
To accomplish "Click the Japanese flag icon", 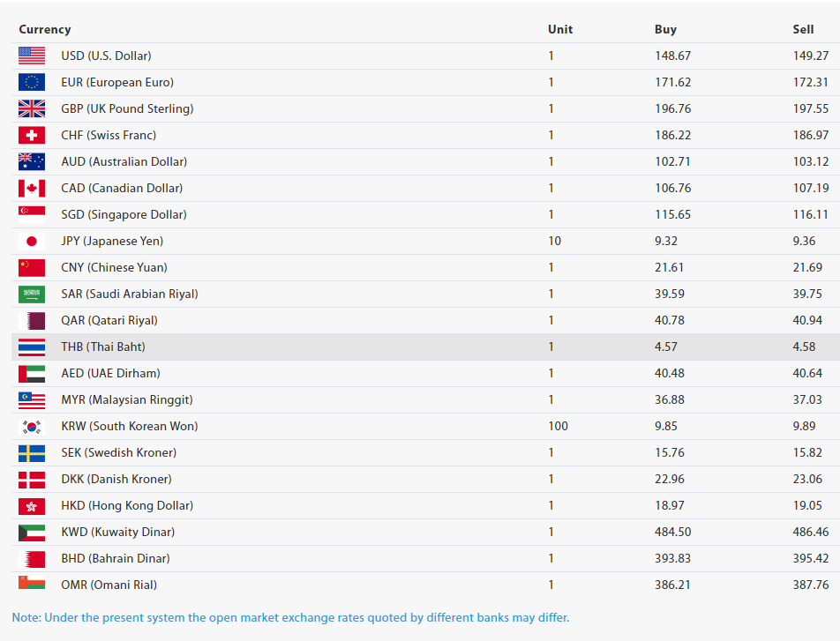I will point(32,241).
